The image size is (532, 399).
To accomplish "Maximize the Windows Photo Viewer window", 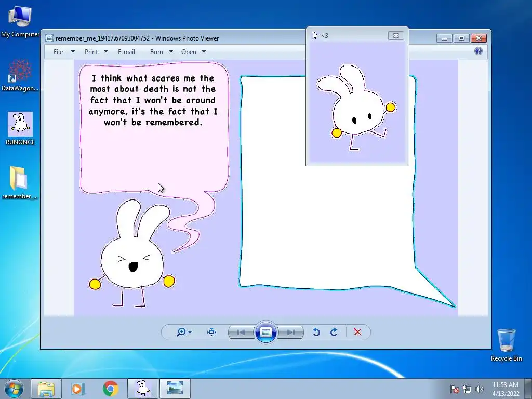I will (461, 38).
